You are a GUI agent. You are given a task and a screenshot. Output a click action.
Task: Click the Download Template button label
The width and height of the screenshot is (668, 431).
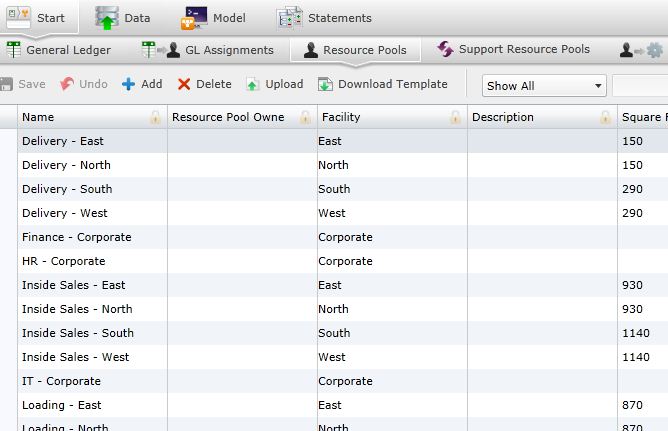[x=392, y=85]
